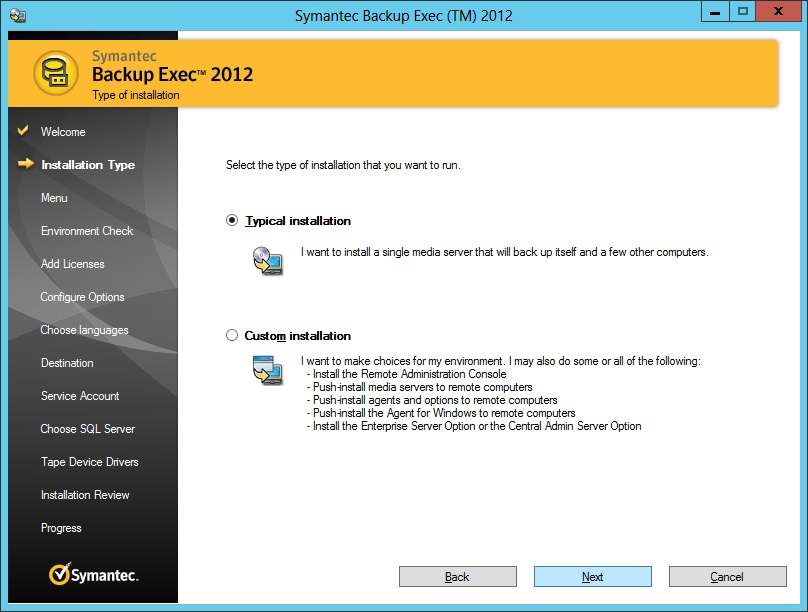The height and width of the screenshot is (612, 808).
Task: Click the installer icon in the title bar
Action: 18,15
